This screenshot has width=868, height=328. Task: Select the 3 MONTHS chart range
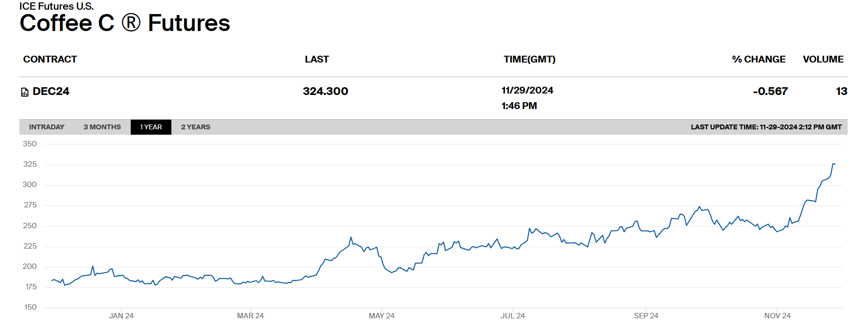102,127
